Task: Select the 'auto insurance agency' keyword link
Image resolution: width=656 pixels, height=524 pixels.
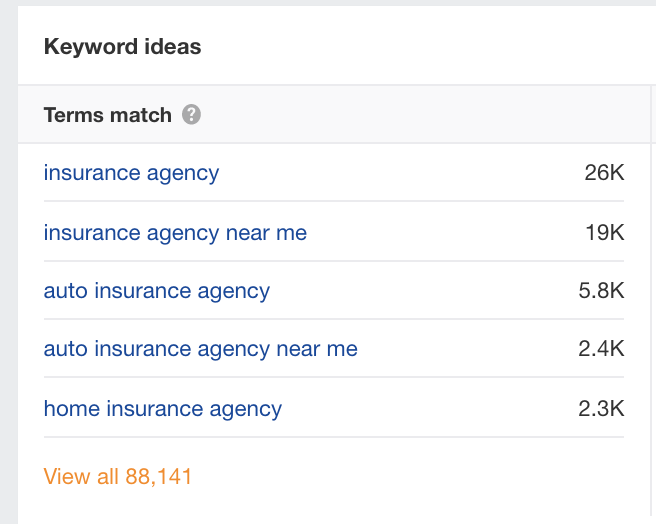Action: coord(157,291)
